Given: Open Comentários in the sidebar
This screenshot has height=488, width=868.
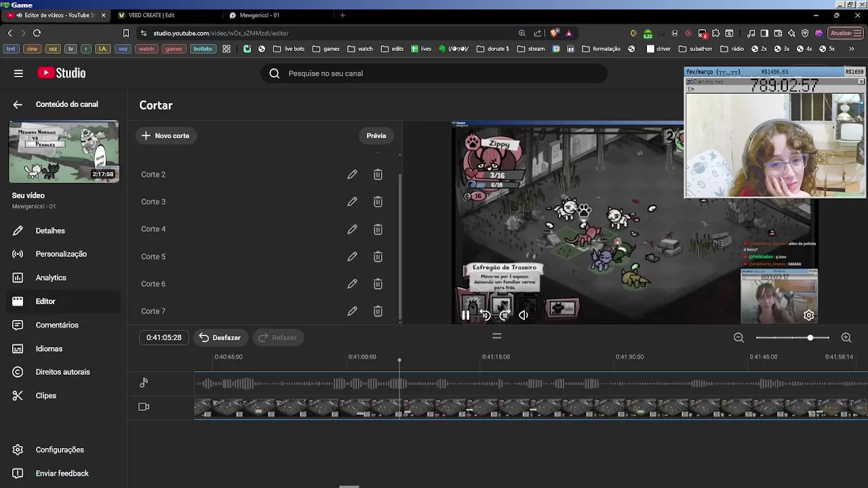Looking at the screenshot, I should 64,325.
